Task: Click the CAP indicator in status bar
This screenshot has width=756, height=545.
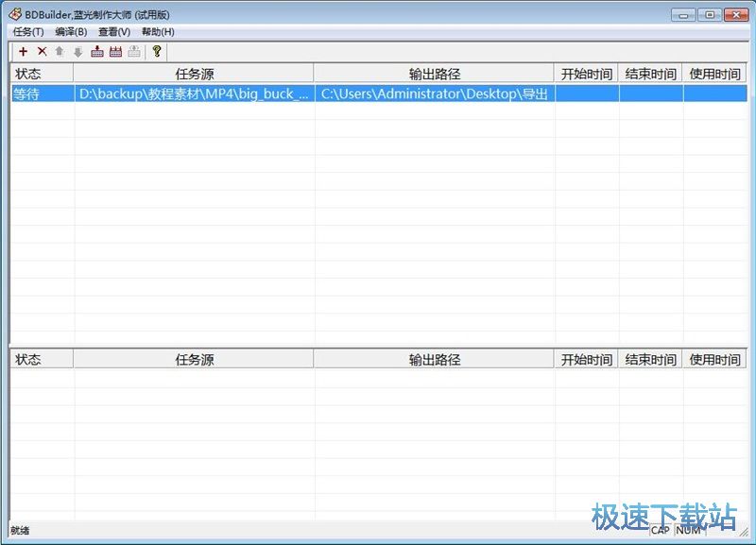Action: click(660, 530)
